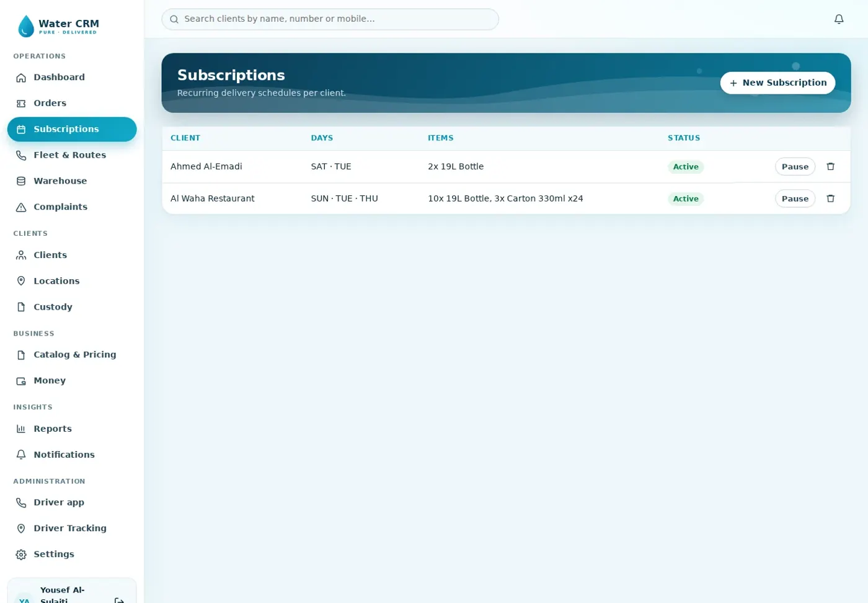Open the Custody page

coord(72,307)
